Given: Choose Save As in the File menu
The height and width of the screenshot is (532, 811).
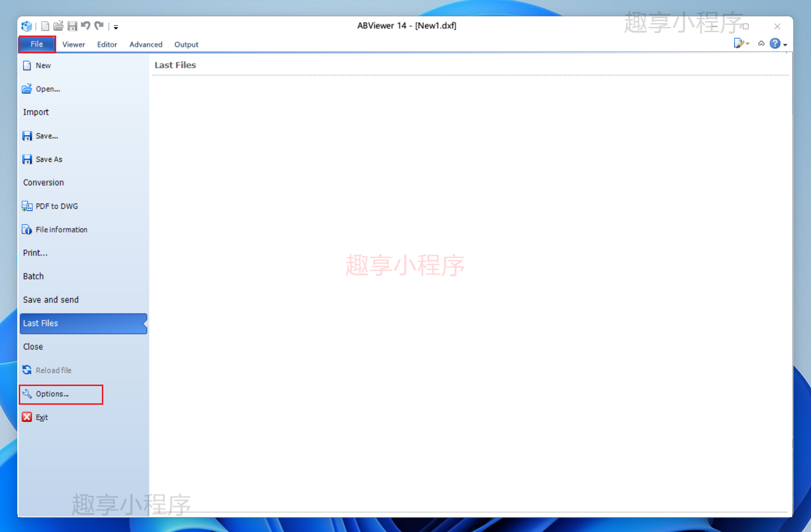Looking at the screenshot, I should pos(83,159).
